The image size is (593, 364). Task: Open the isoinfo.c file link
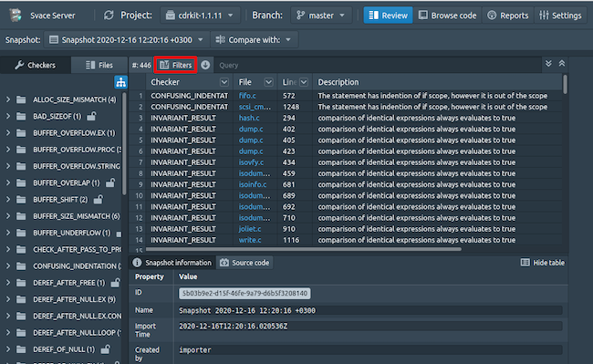pos(252,184)
